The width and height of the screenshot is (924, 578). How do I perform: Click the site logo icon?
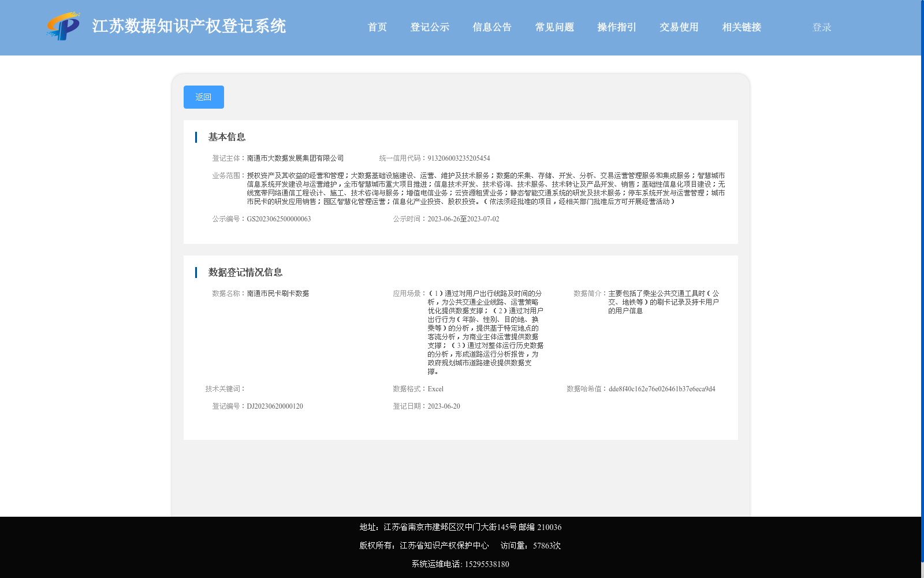tap(64, 26)
